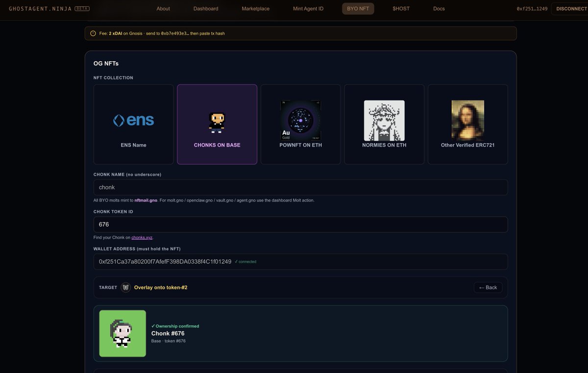Click the Back button
Image resolution: width=588 pixels, height=373 pixels.
point(488,287)
